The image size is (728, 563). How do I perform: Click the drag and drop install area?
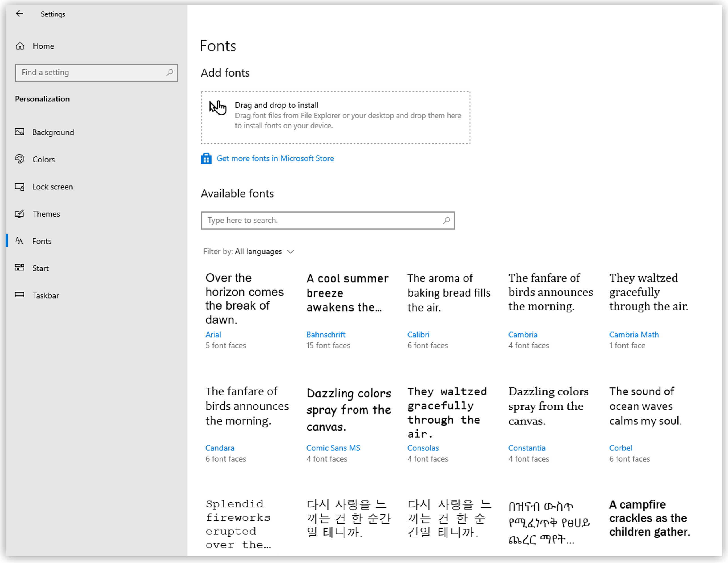coord(335,116)
